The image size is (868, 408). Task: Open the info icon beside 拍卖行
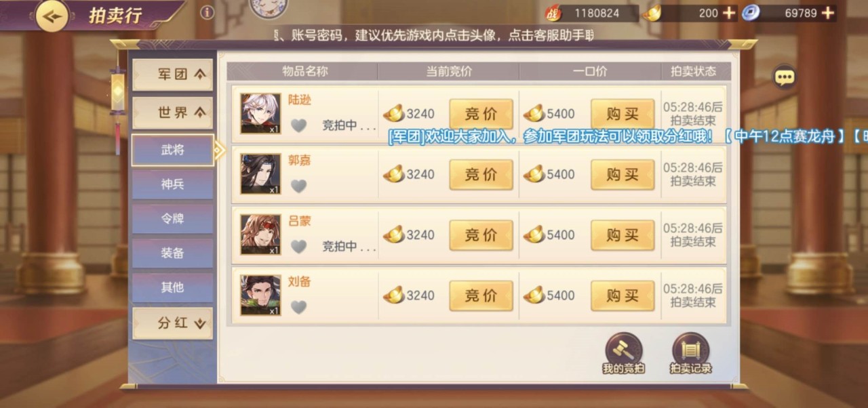click(x=208, y=12)
